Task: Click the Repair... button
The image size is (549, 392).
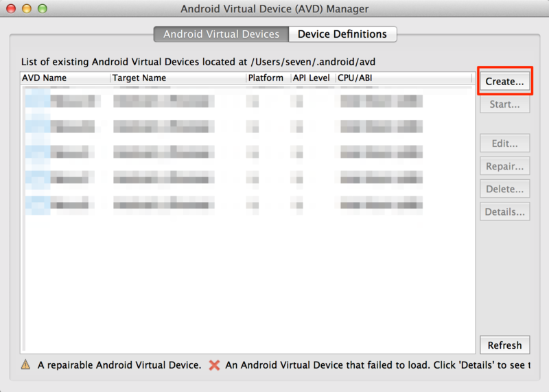Action: [x=504, y=166]
